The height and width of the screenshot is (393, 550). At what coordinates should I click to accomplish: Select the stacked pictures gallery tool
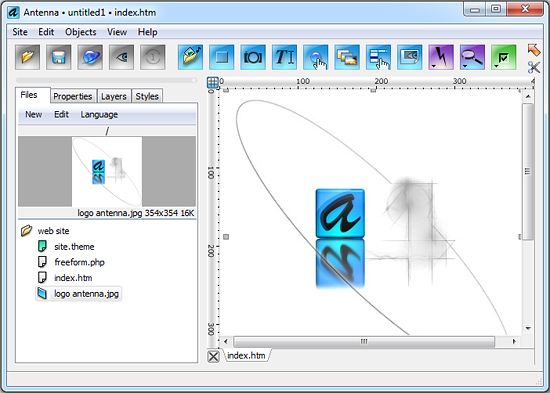tap(347, 57)
